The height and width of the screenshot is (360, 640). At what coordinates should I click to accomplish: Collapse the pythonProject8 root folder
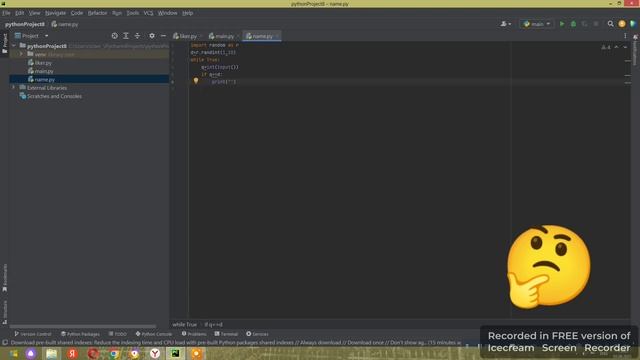(14, 46)
